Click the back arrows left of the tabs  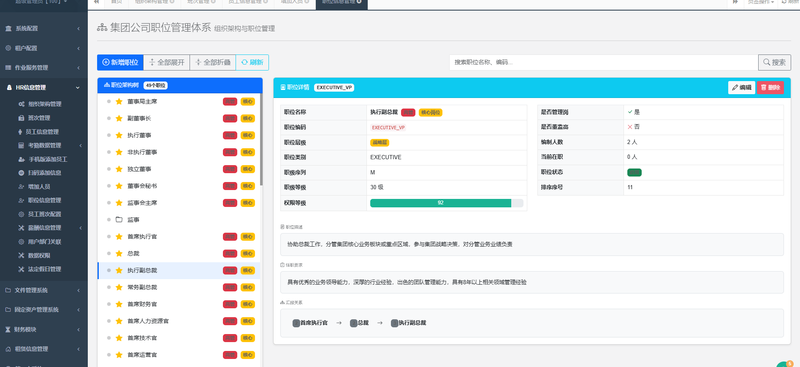point(96,2)
